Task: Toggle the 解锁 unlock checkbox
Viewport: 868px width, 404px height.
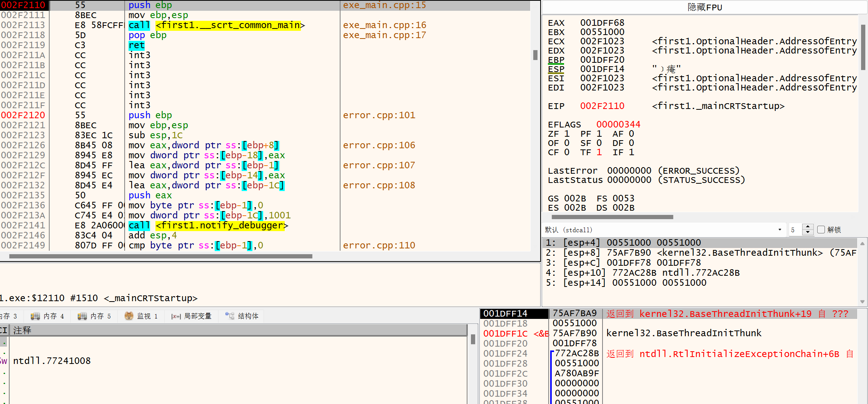Action: 821,230
